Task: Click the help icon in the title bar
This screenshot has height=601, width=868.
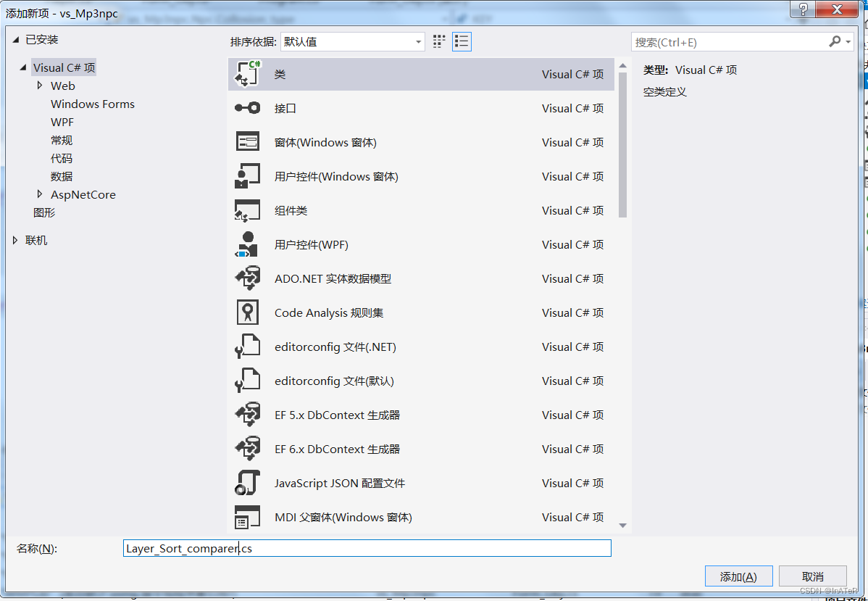Action: pyautogui.click(x=802, y=9)
